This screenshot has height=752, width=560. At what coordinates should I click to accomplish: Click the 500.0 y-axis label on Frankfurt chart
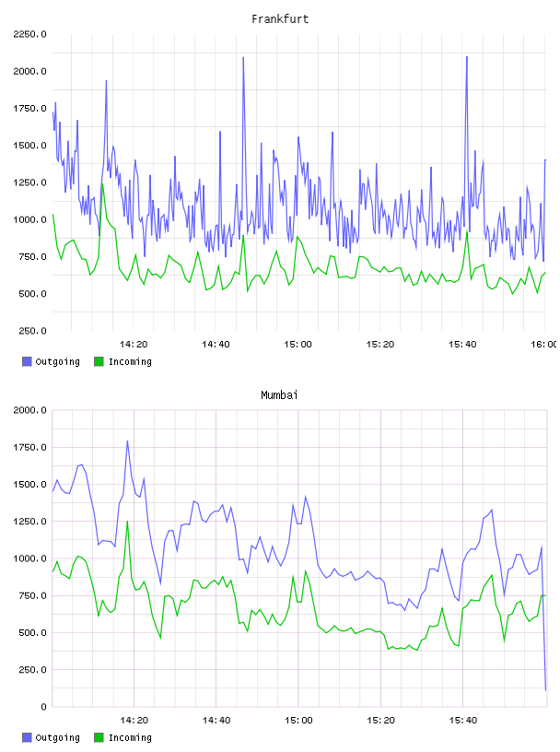32,294
